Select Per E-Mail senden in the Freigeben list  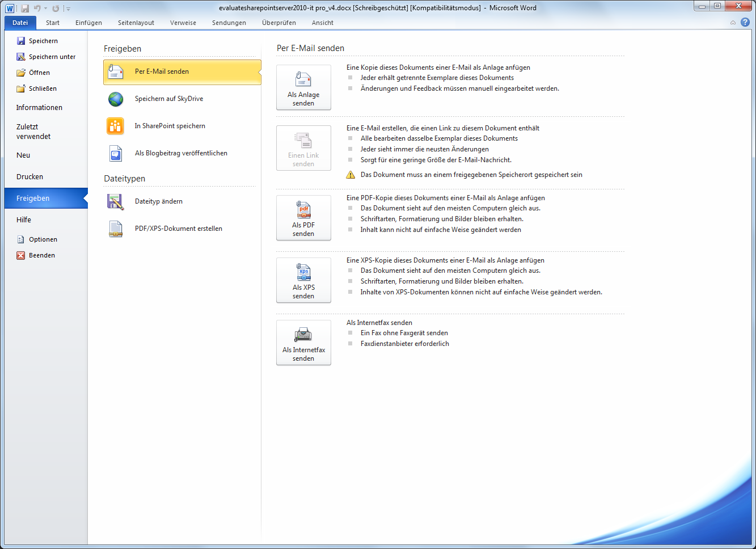182,72
